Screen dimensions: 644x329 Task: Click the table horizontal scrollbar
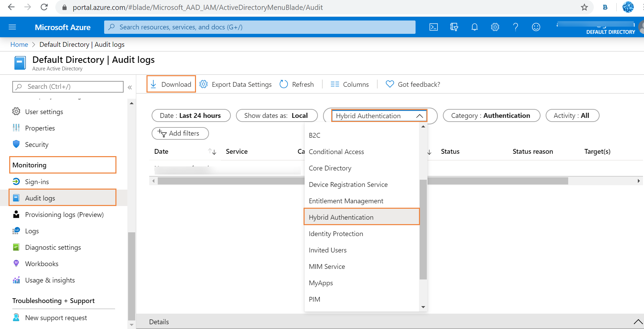point(363,181)
